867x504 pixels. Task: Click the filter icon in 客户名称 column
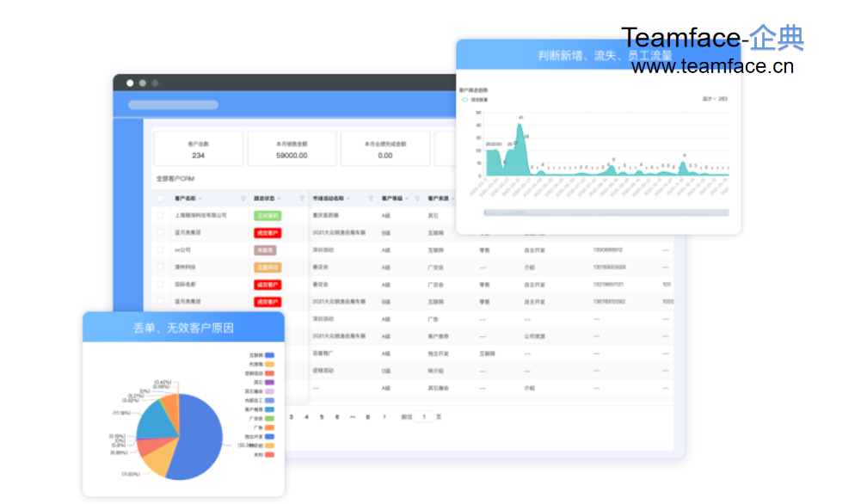pos(243,198)
